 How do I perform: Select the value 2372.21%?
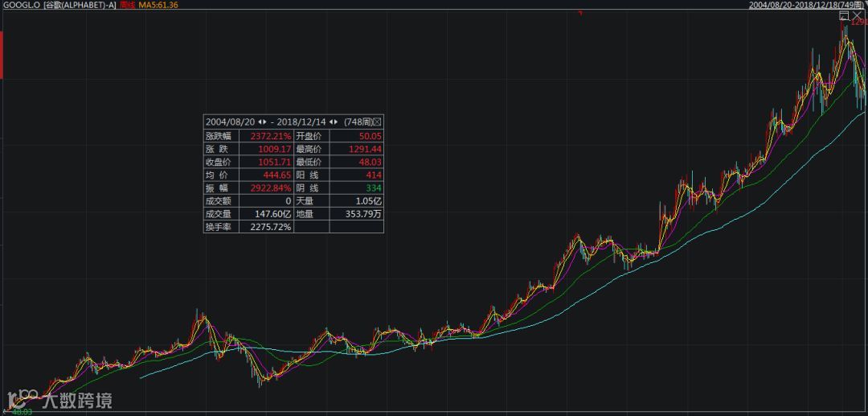pyautogui.click(x=271, y=136)
